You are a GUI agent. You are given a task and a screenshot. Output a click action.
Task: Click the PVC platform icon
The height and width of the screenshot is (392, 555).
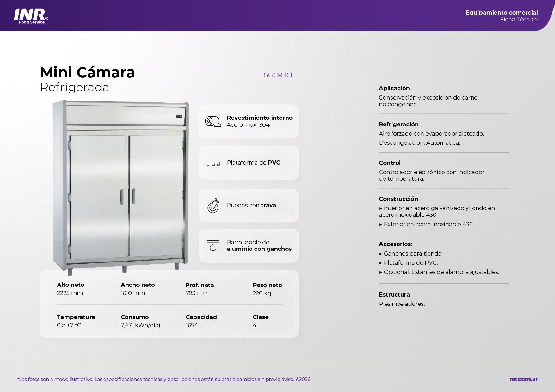pyautogui.click(x=213, y=163)
